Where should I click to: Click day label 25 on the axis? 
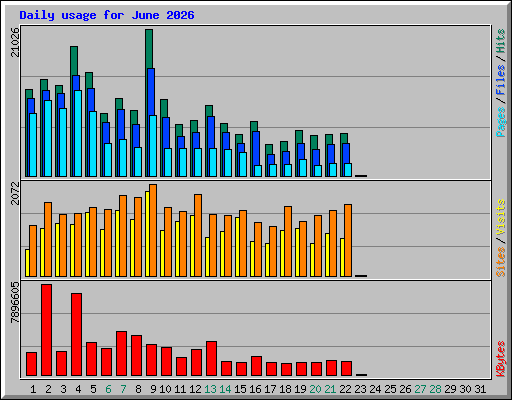[390, 389]
